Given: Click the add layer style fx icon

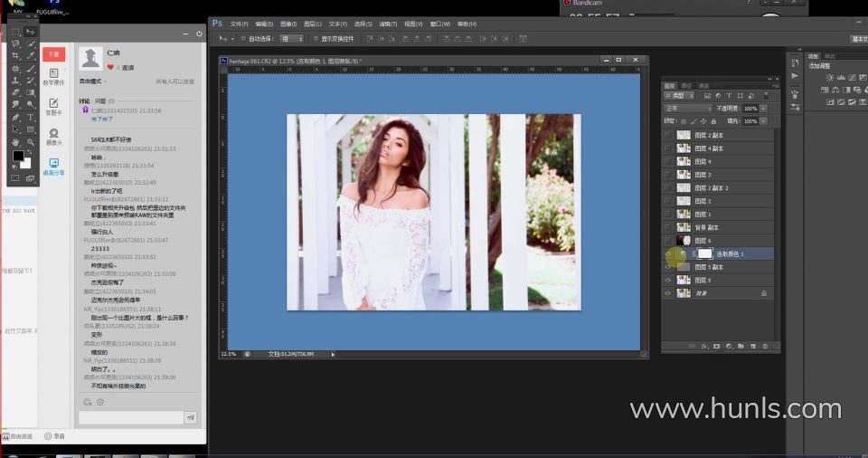Looking at the screenshot, I should click(x=704, y=347).
